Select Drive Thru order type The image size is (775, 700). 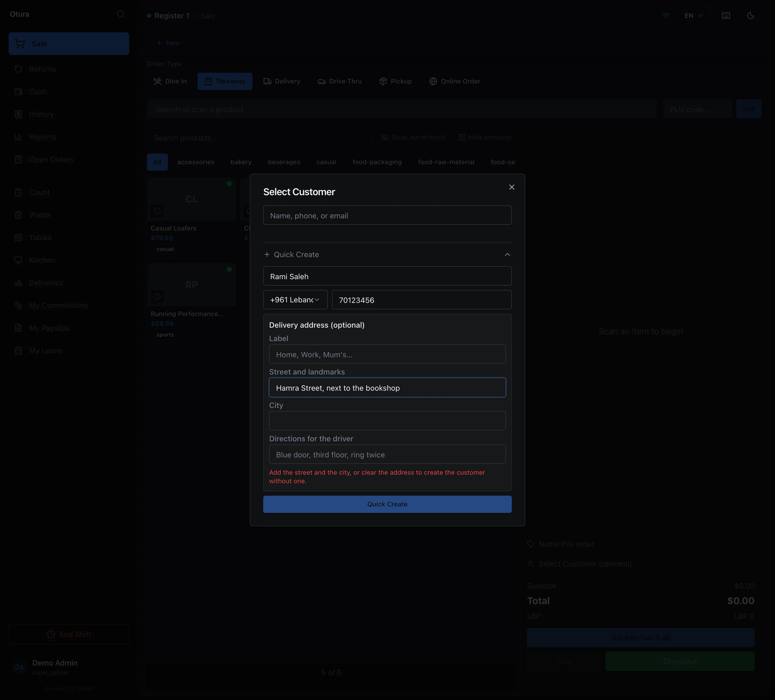click(x=340, y=81)
